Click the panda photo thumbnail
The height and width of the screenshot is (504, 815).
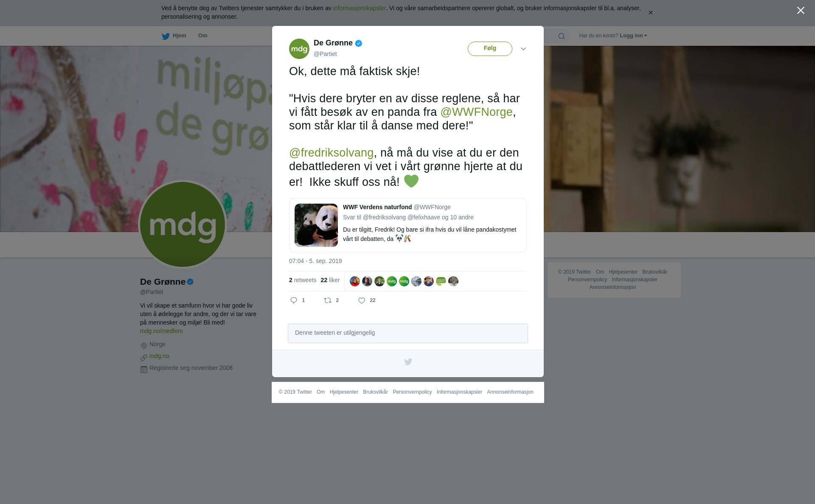[316, 225]
